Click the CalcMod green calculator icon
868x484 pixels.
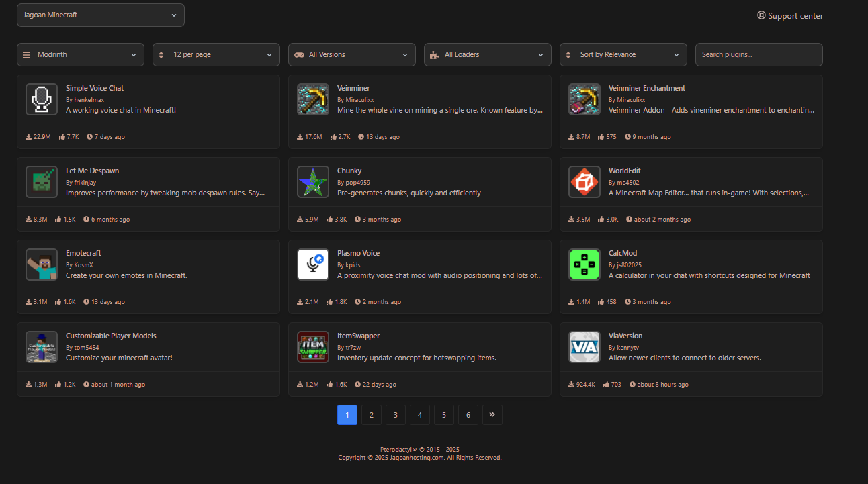pyautogui.click(x=584, y=264)
